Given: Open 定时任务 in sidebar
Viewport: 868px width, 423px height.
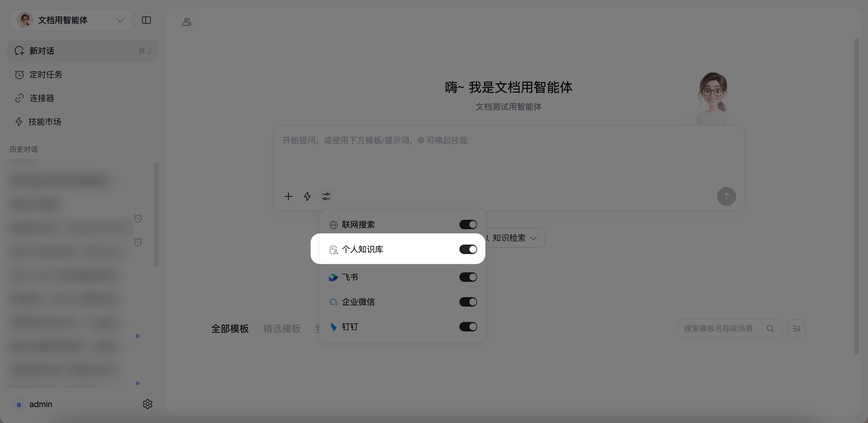Looking at the screenshot, I should 83,74.
